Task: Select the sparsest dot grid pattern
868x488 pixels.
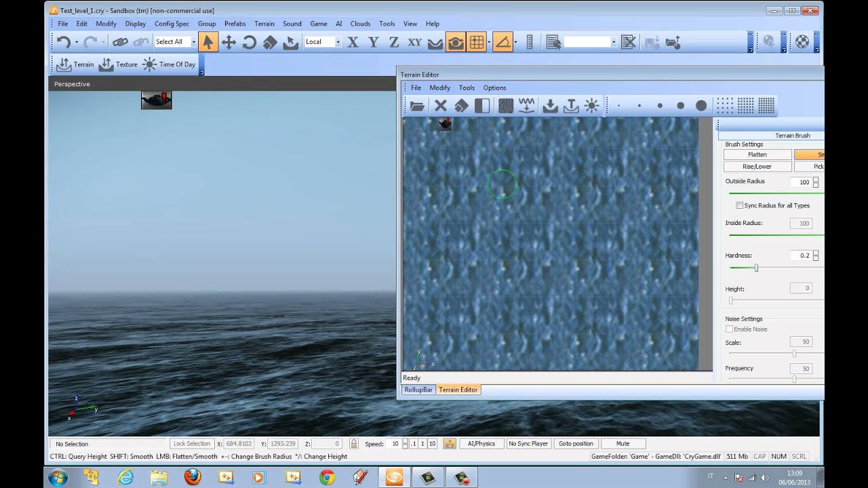Action: (725, 106)
